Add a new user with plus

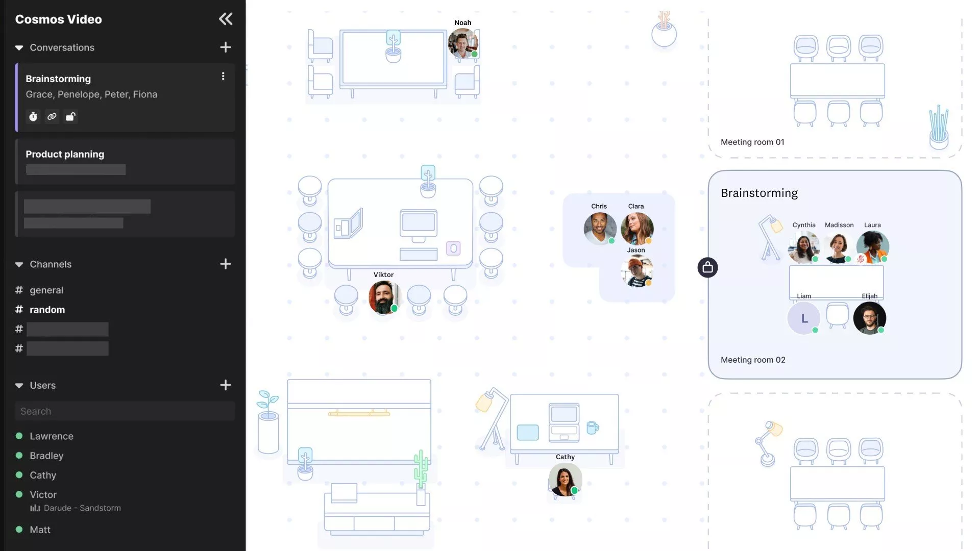click(x=225, y=385)
